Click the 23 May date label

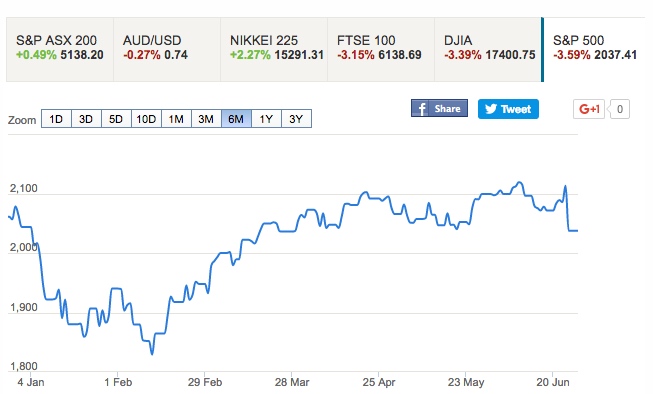466,382
